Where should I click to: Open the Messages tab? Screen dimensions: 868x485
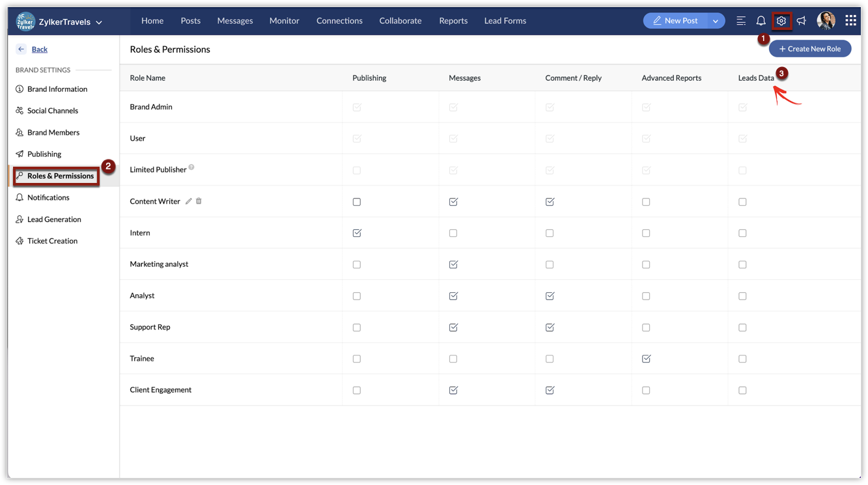coord(235,21)
